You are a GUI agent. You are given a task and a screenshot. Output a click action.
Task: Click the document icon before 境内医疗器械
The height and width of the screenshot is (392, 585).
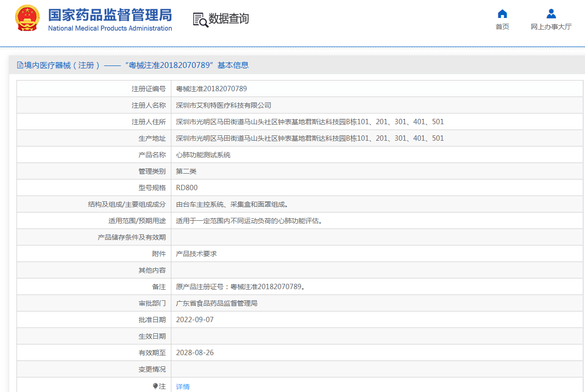[x=20, y=65]
